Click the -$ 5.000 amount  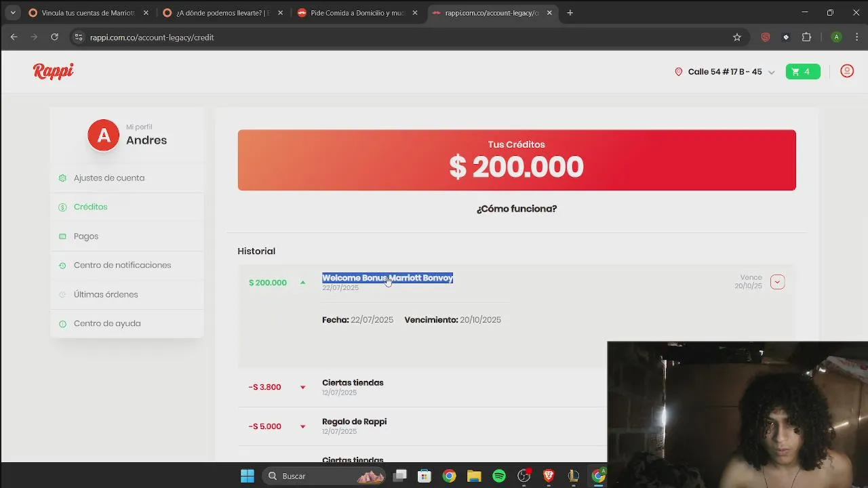tap(264, 426)
